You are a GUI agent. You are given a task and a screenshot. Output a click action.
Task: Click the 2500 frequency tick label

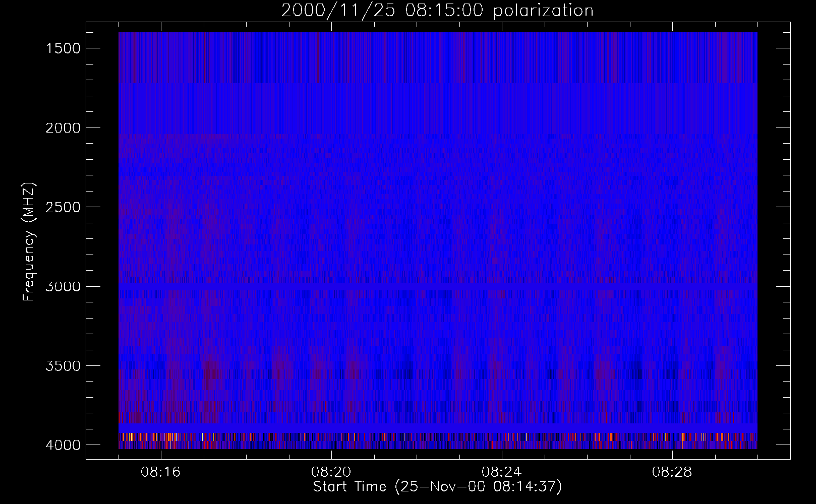pos(63,207)
